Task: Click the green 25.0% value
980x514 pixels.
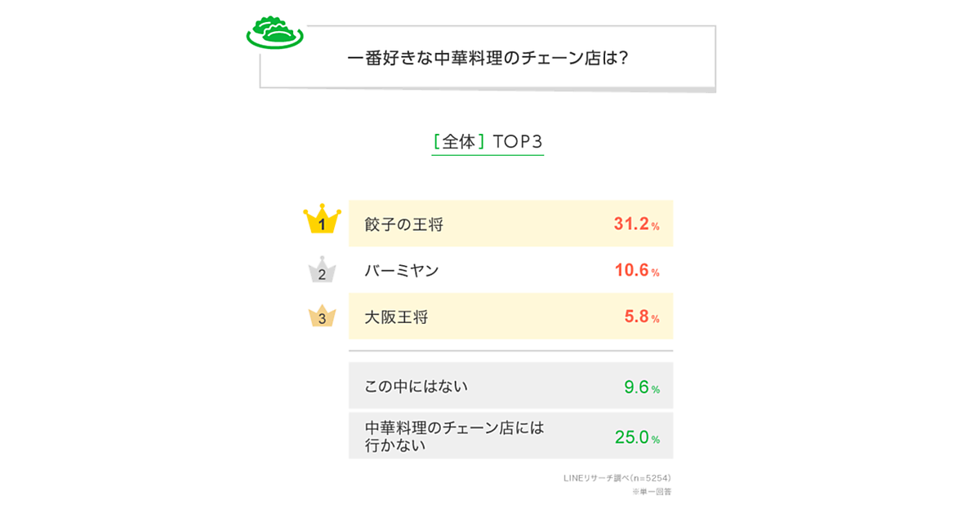Action: (636, 438)
